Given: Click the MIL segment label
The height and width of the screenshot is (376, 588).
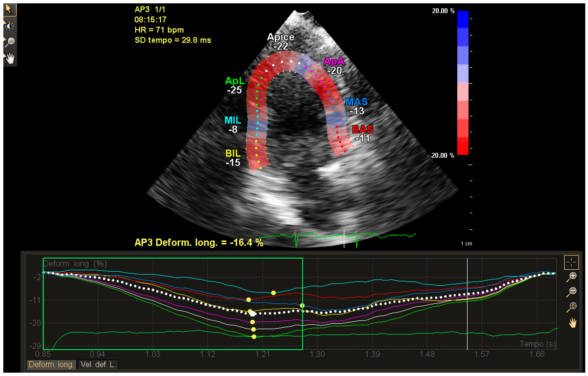Looking at the screenshot, I should pos(232,120).
